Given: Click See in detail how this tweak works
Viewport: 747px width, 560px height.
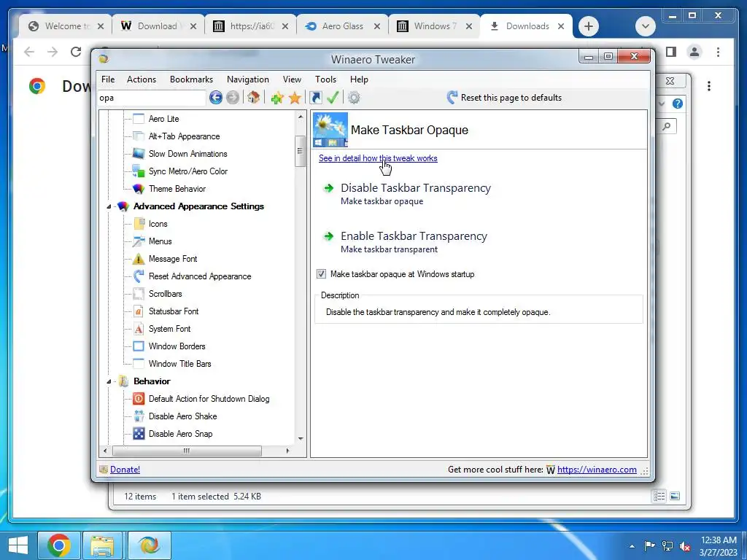Looking at the screenshot, I should click(x=378, y=158).
